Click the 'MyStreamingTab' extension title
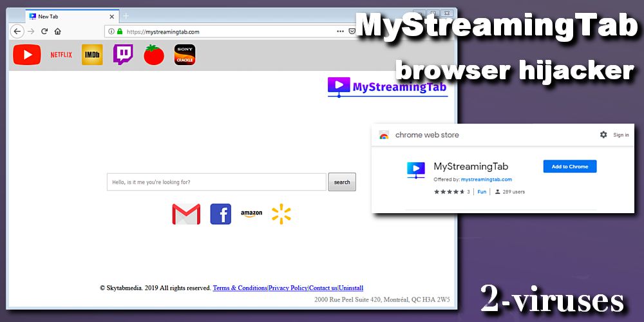The image size is (644, 322). (x=471, y=166)
